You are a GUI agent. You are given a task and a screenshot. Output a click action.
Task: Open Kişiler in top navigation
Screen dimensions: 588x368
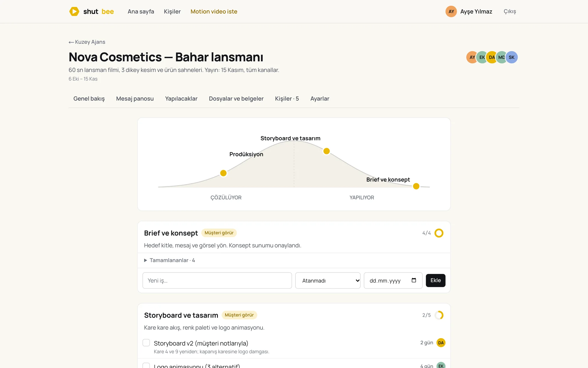172,11
